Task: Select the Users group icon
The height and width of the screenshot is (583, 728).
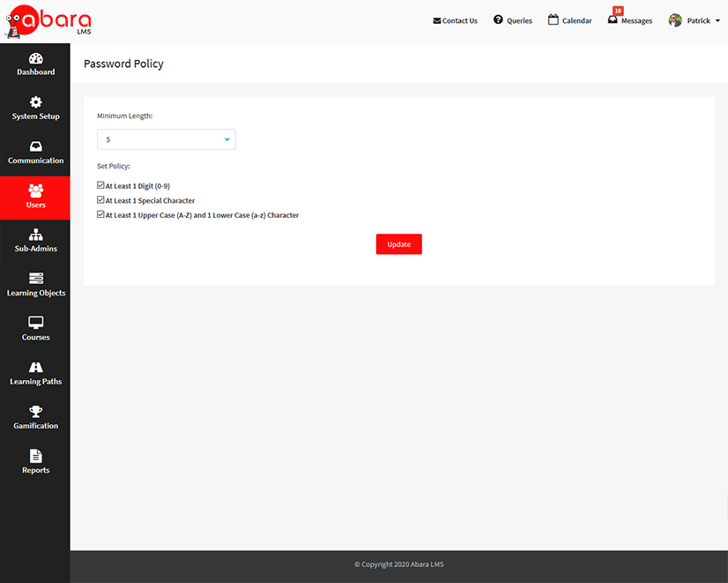Action: [36, 191]
